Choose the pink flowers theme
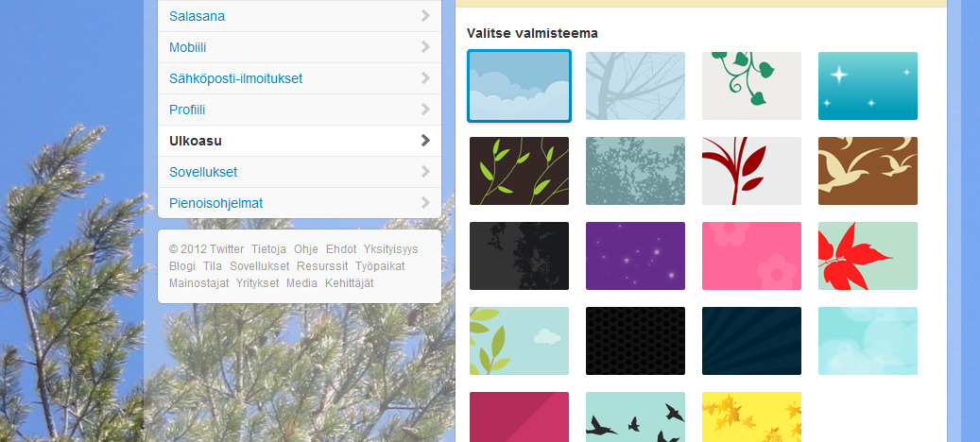The image size is (980, 442). pos(751,256)
